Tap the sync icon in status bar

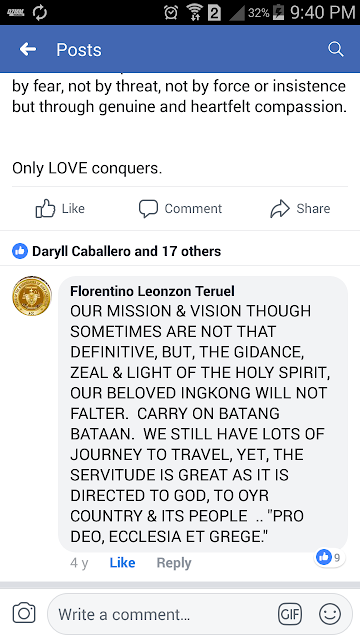click(40, 13)
